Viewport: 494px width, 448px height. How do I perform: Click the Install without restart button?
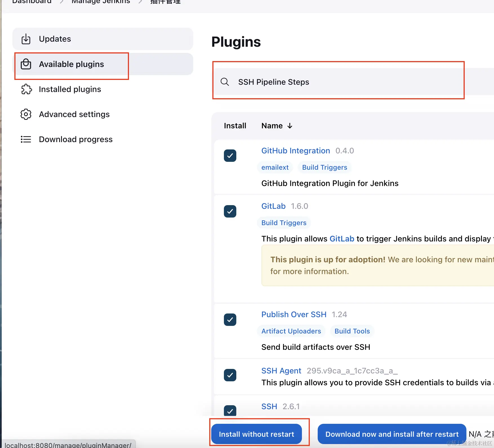pyautogui.click(x=257, y=434)
